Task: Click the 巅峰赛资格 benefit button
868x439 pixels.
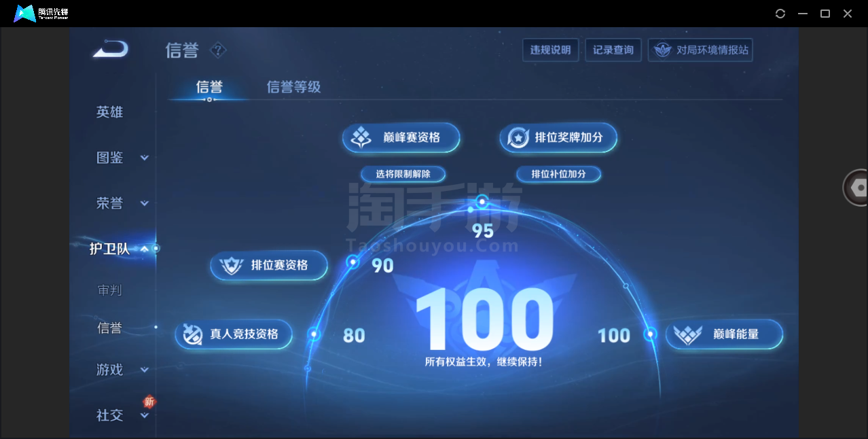Action: click(x=401, y=138)
